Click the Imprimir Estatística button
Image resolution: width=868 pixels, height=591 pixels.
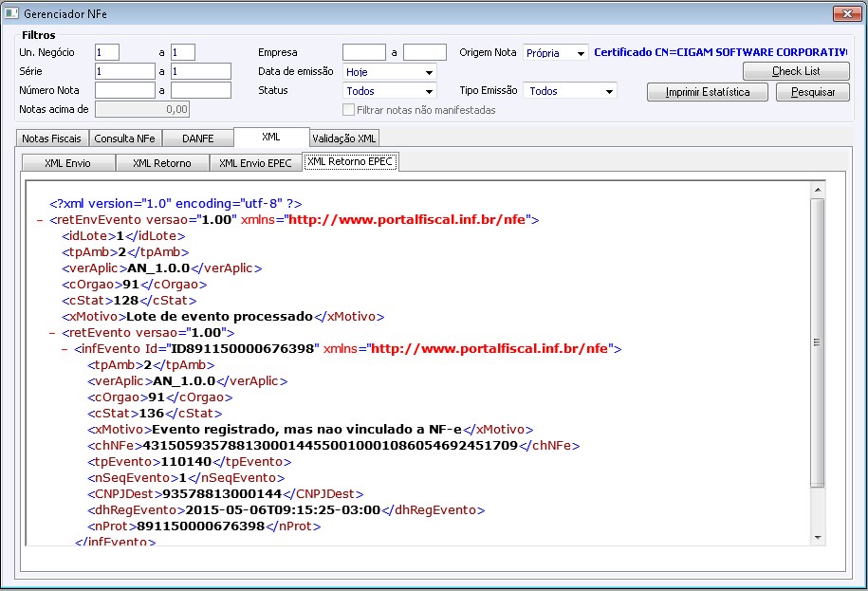pos(708,92)
